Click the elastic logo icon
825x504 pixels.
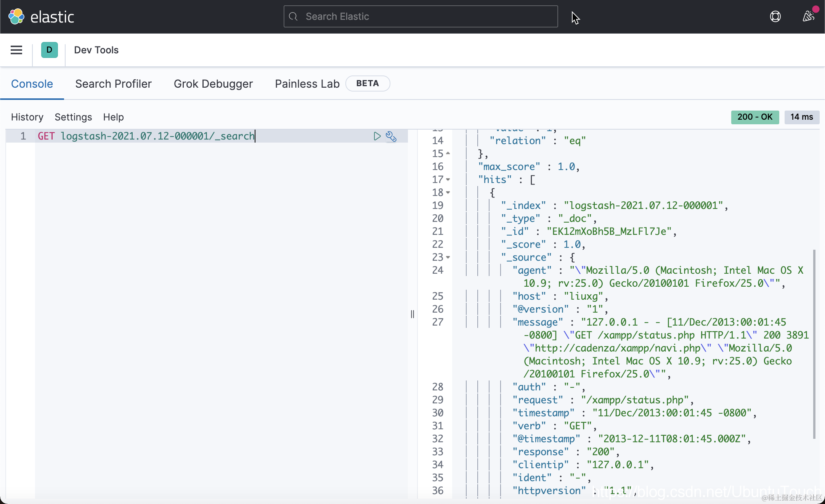tap(16, 17)
